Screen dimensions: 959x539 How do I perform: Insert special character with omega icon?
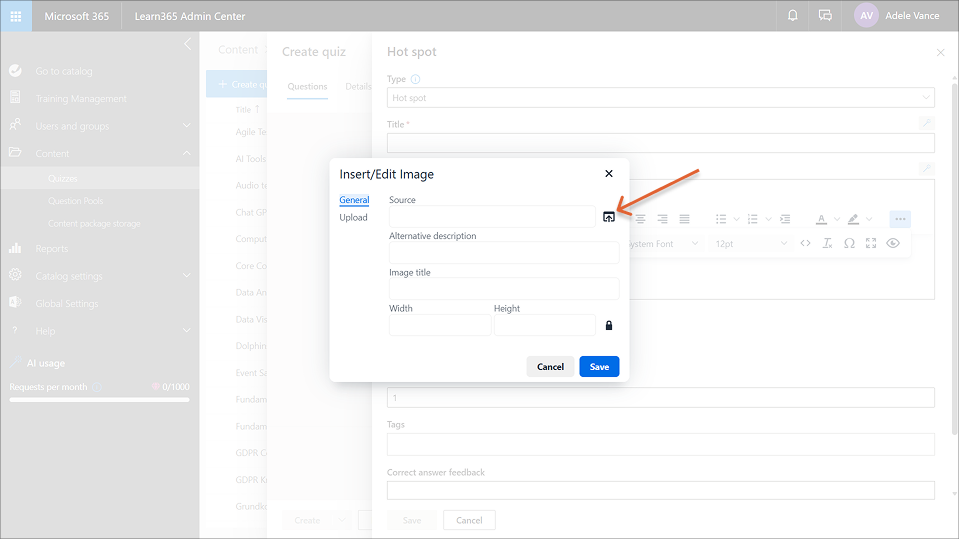tap(849, 244)
